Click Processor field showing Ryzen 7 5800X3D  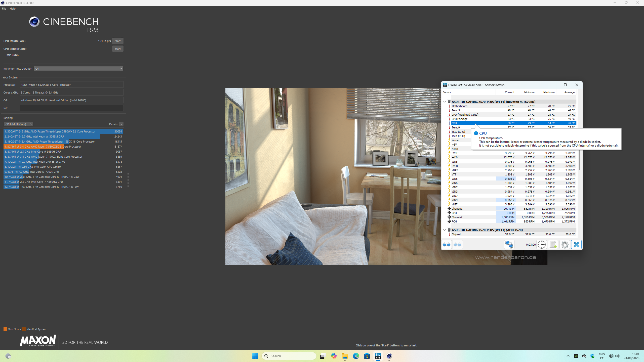coord(71,85)
